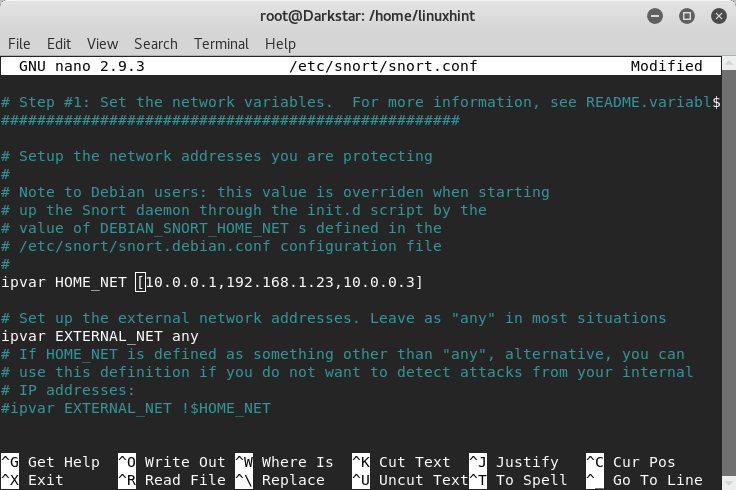The width and height of the screenshot is (736, 490).
Task: Click the Exit shortcut label
Action: coord(46,480)
